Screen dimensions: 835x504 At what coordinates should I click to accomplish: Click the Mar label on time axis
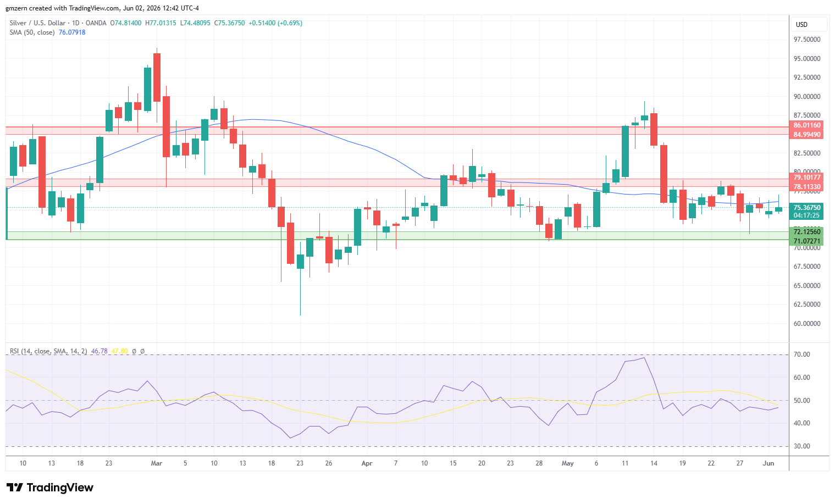coord(157,463)
